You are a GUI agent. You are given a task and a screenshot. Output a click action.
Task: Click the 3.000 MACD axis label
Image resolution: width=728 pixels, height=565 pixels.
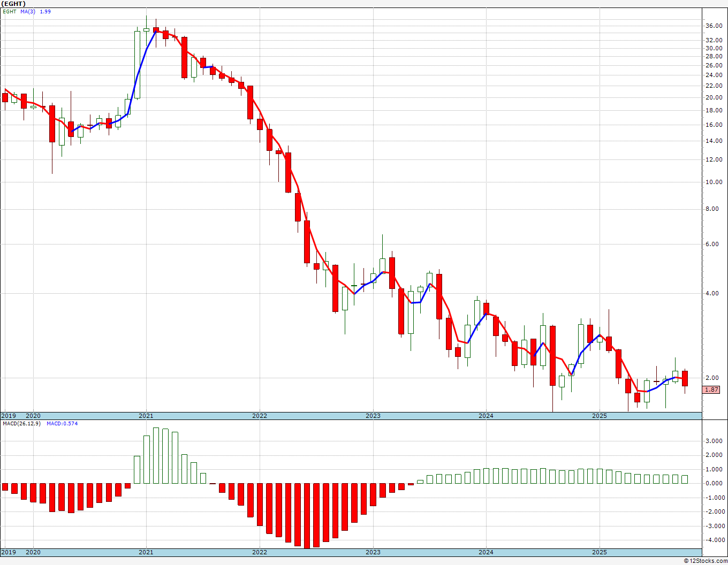click(714, 441)
